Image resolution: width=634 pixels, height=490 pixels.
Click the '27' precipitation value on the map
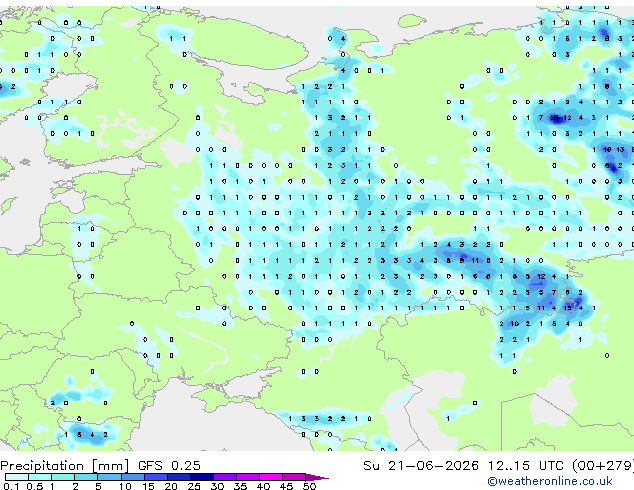554,118
